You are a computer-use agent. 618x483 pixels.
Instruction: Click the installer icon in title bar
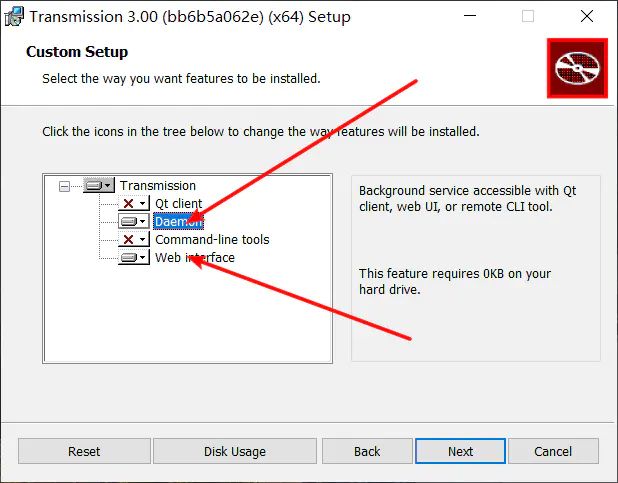click(13, 16)
